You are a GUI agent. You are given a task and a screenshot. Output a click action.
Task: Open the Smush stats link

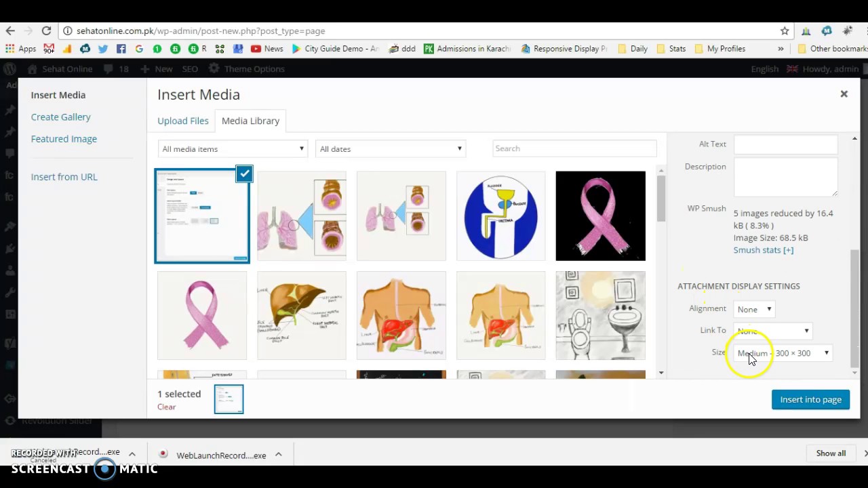click(763, 249)
